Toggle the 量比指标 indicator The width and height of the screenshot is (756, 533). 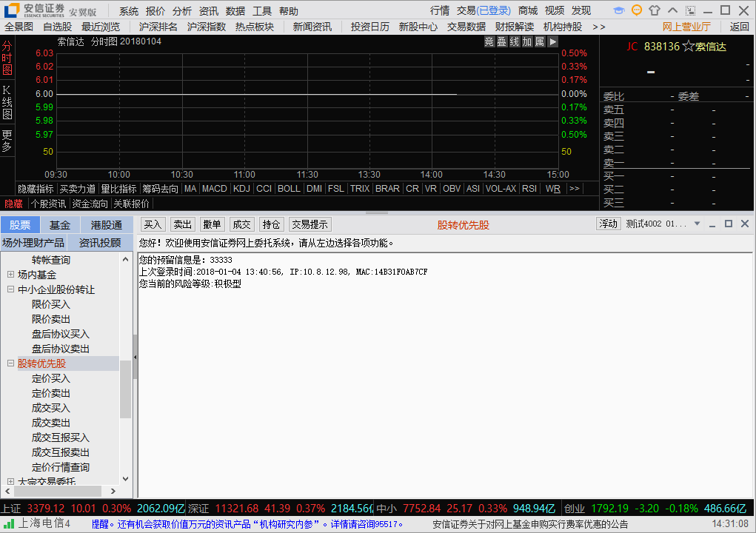pyautogui.click(x=119, y=189)
